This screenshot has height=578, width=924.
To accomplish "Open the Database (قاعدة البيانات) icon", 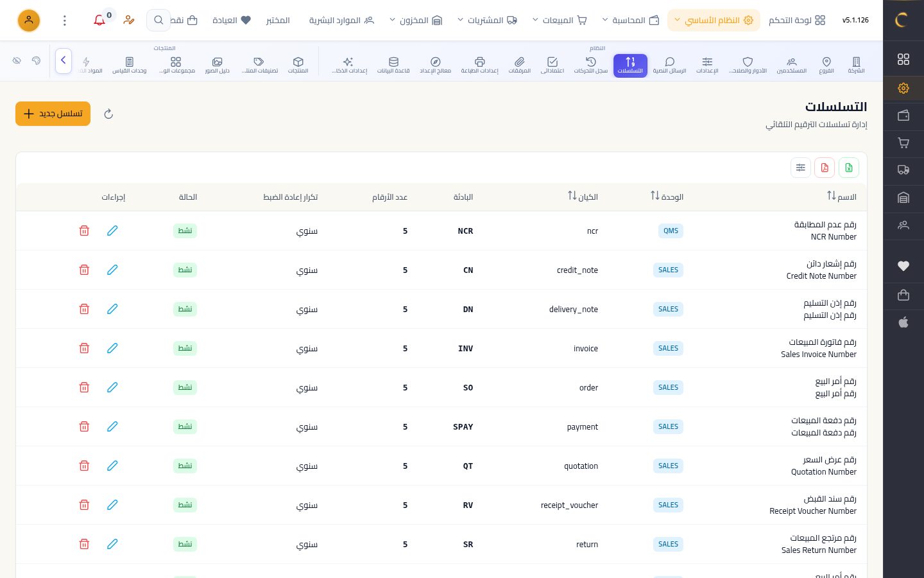I will (393, 65).
